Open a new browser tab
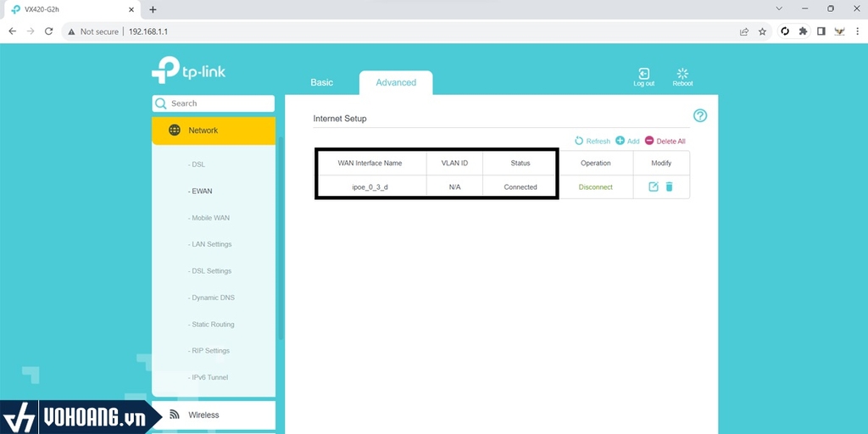 click(153, 9)
